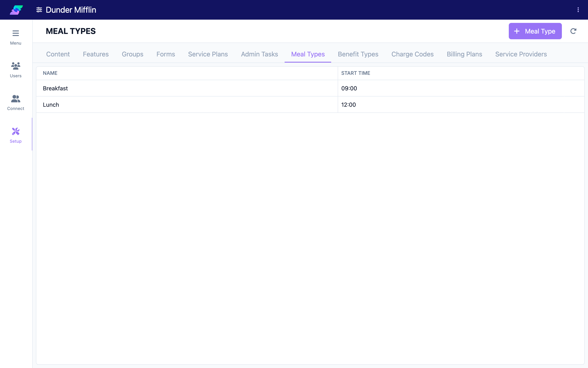Select the Meal Types tab
This screenshot has width=588, height=368.
pyautogui.click(x=308, y=54)
